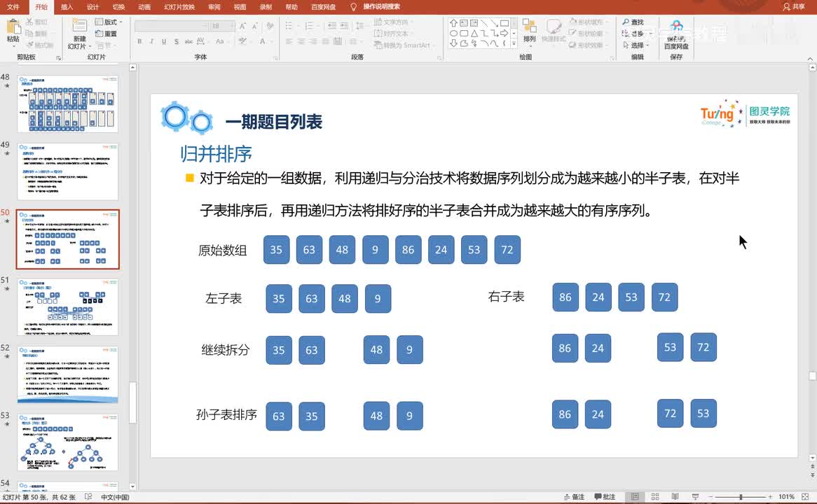Click the Share (共享) button
Viewport: 817px width, 504px height.
[794, 7]
